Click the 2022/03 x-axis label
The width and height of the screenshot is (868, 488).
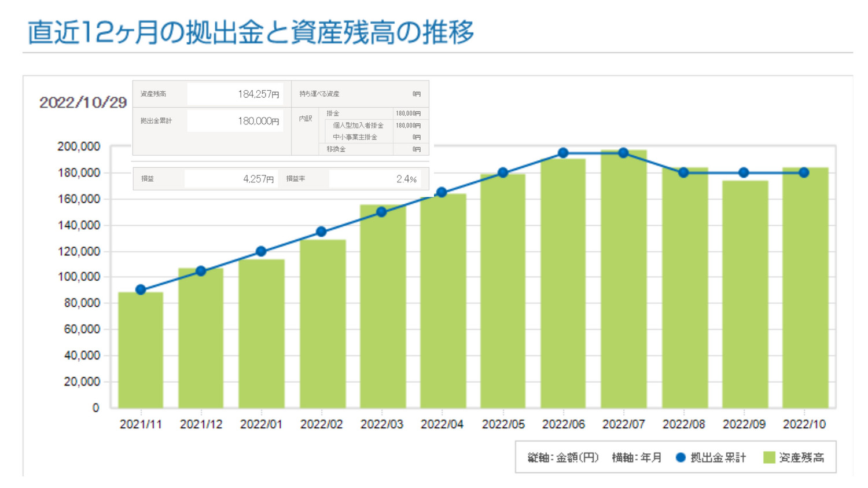coord(381,424)
